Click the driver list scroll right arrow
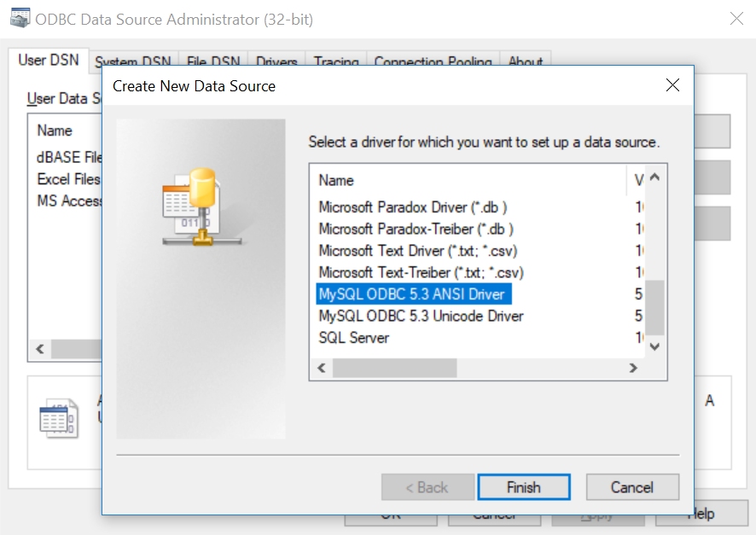This screenshot has width=756, height=535. pyautogui.click(x=633, y=369)
